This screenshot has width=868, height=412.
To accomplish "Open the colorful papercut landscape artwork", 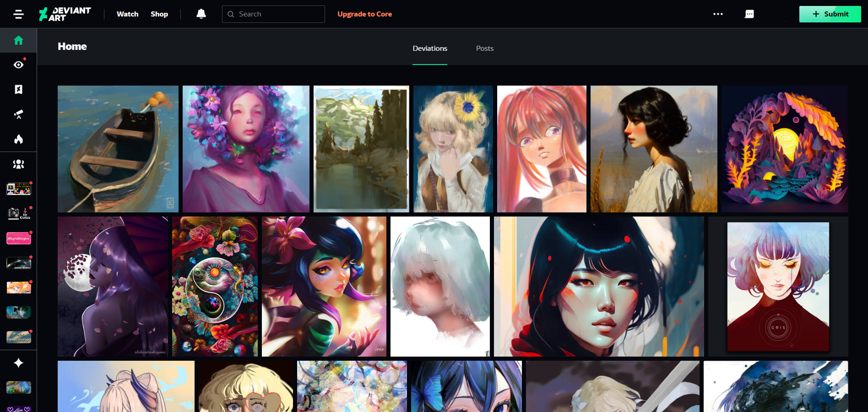I will (x=785, y=149).
